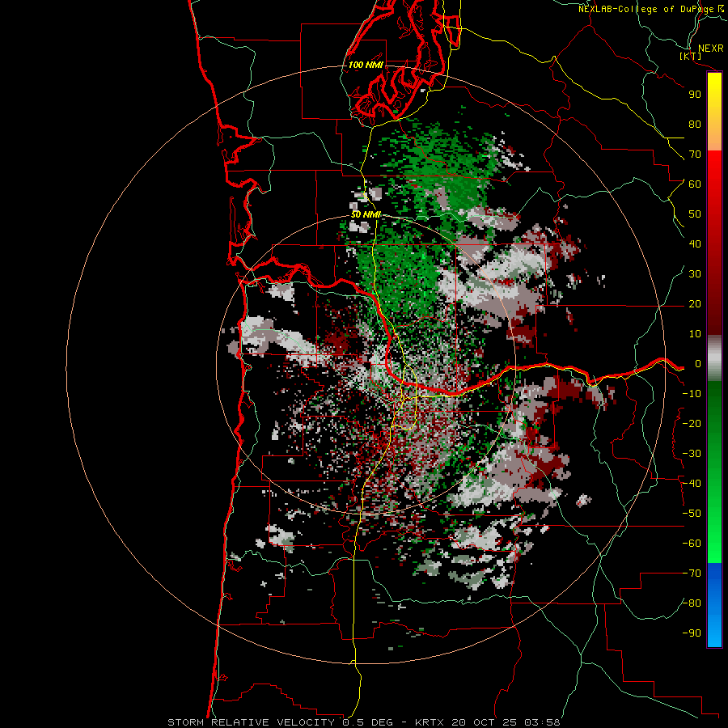The height and width of the screenshot is (728, 728).
Task: Select the 50 value on the velocity scale
Action: click(695, 214)
